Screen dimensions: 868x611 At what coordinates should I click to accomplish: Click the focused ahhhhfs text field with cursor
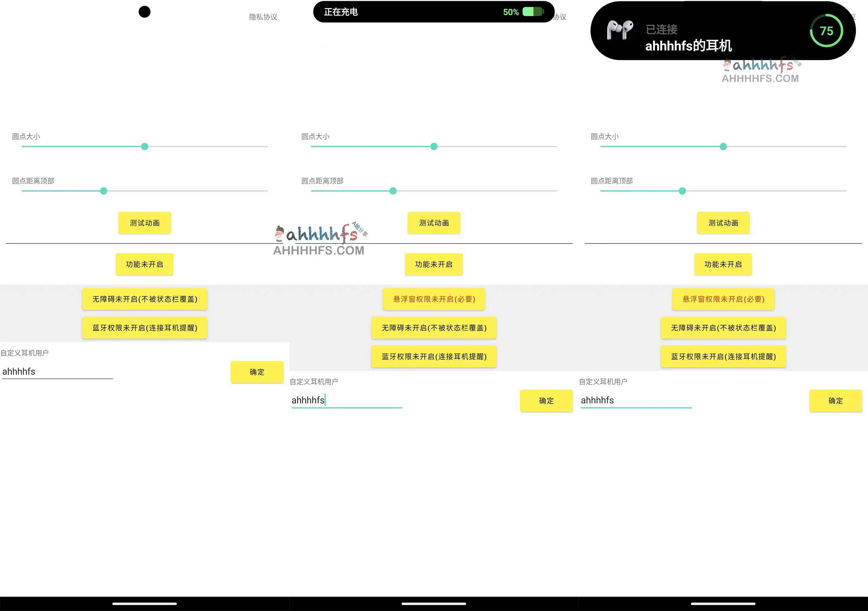click(x=346, y=400)
